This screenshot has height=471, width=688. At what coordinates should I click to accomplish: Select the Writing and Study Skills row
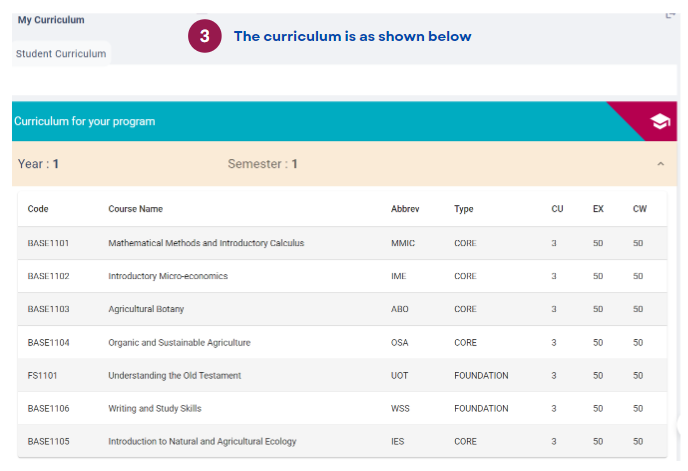[342, 409]
